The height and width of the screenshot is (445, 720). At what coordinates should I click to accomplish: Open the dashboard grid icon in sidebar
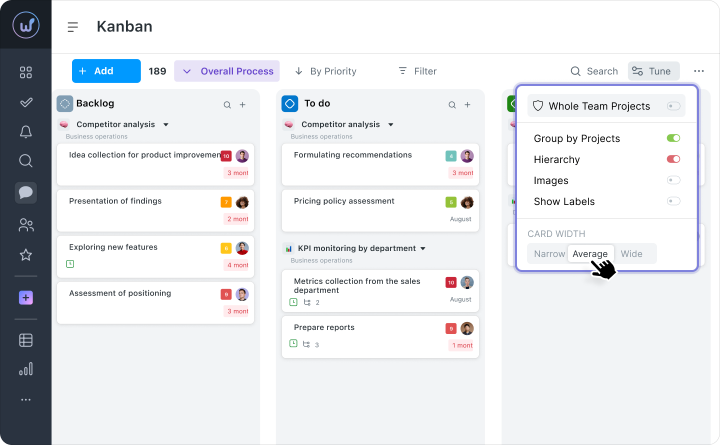[26, 72]
